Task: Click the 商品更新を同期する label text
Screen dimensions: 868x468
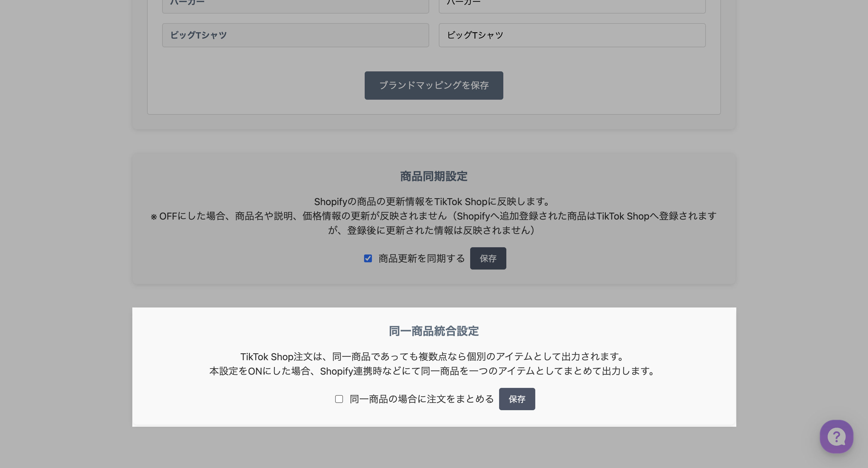Action: click(422, 258)
